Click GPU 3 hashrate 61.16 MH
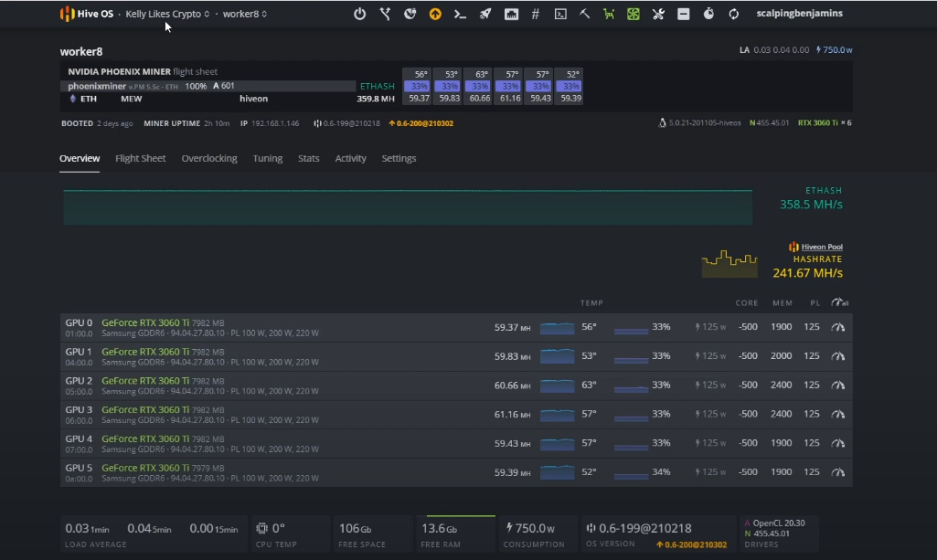Image resolution: width=937 pixels, height=560 pixels. coord(512,415)
